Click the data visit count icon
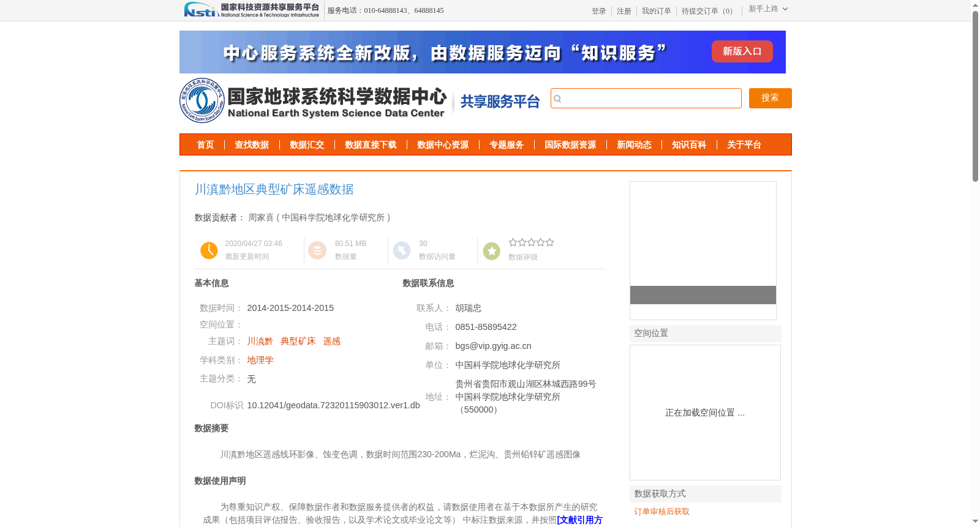 pyautogui.click(x=402, y=250)
